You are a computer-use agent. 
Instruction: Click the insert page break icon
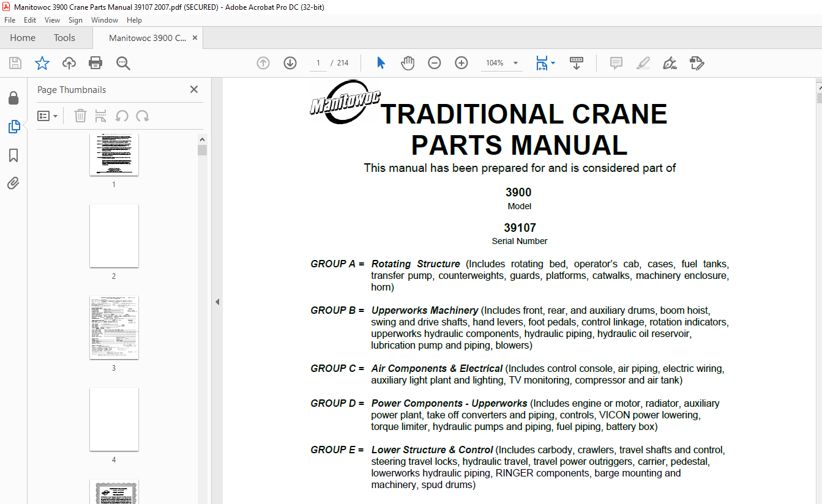[101, 116]
